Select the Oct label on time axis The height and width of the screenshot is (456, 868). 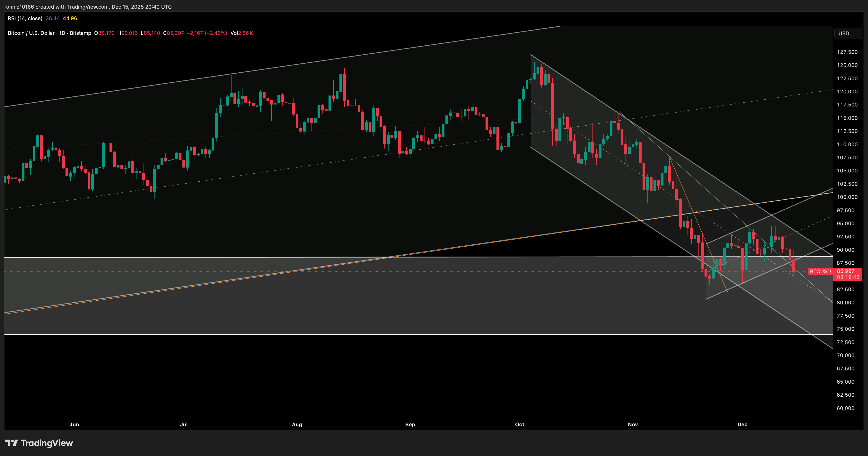(520, 424)
